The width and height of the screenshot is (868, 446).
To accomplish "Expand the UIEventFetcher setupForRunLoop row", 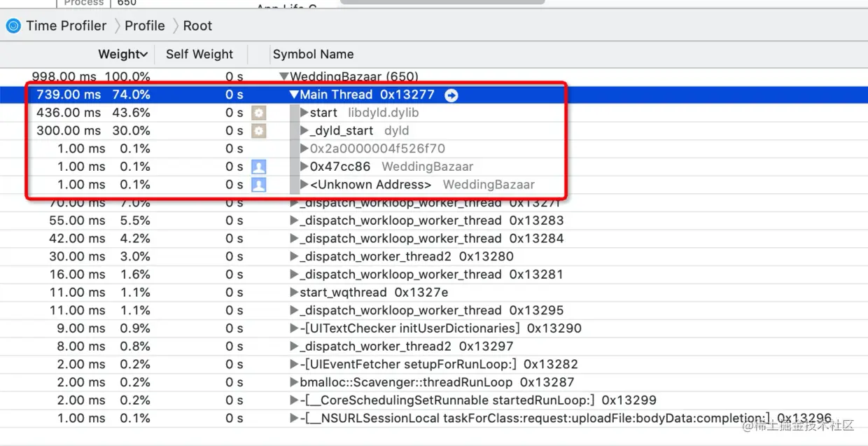I will pos(294,364).
